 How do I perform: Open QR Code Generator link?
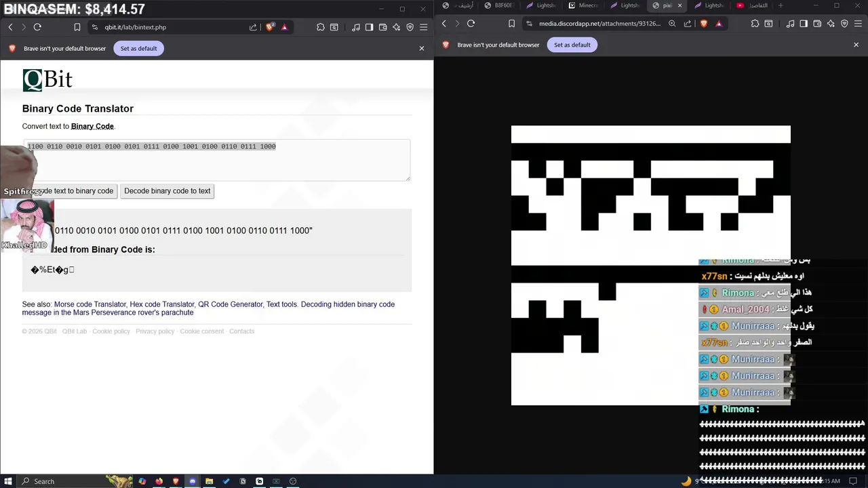click(231, 304)
